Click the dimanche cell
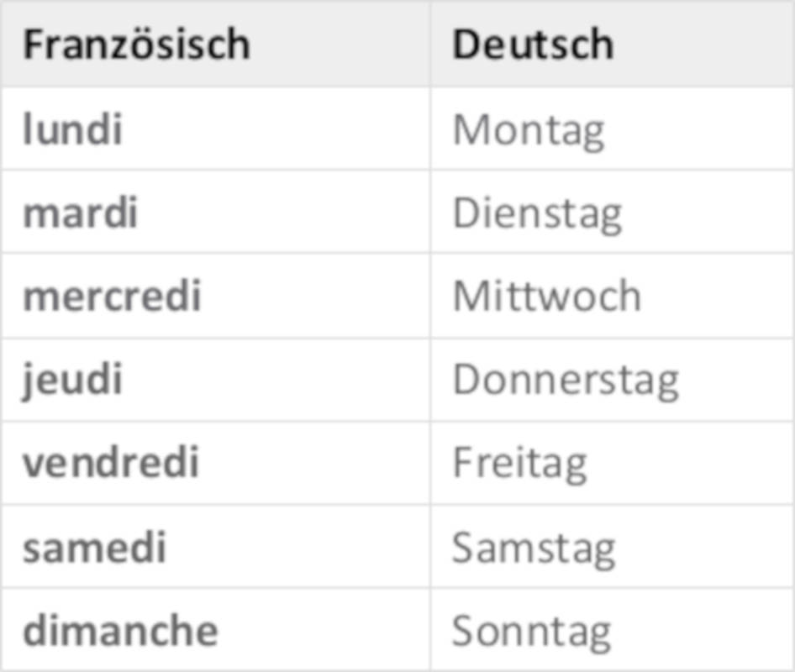The height and width of the screenshot is (672, 795). (x=120, y=630)
